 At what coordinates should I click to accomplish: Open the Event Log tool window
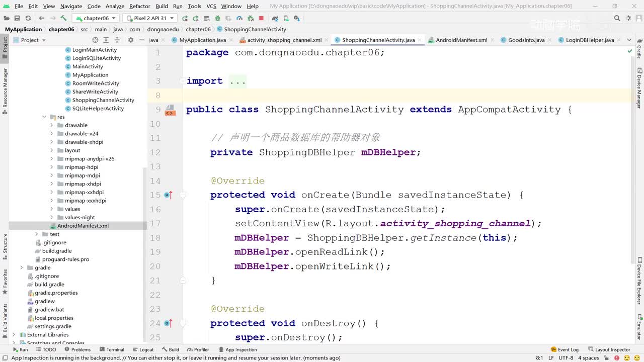coord(565,350)
